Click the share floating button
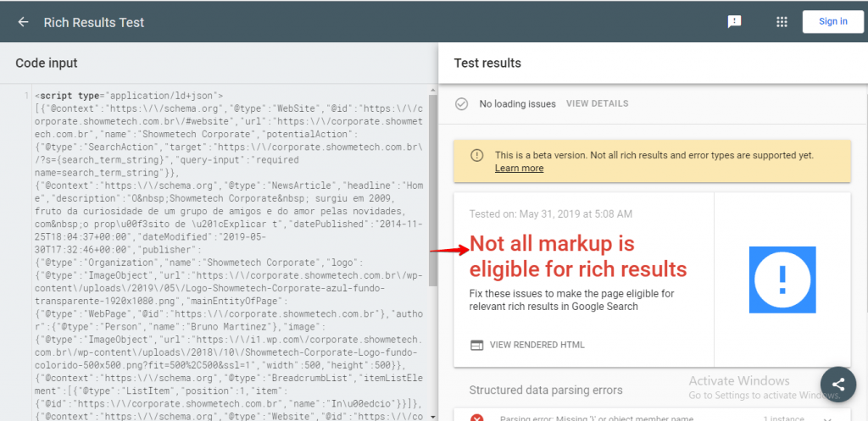The width and height of the screenshot is (868, 421). (838, 385)
